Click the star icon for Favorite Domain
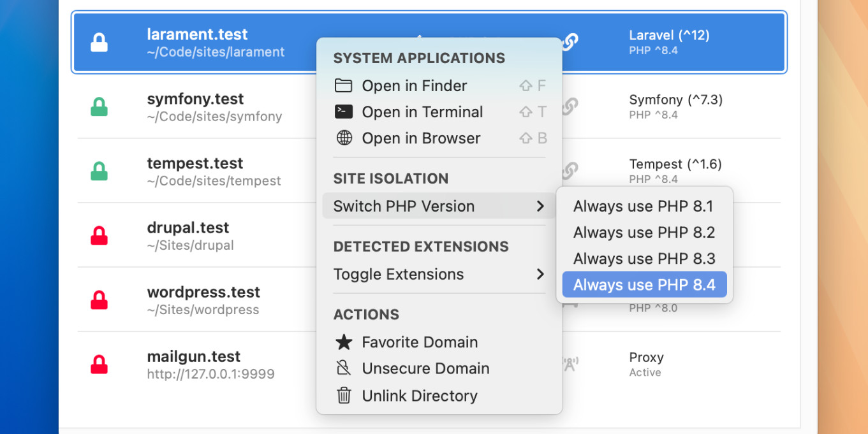This screenshot has height=434, width=868. click(344, 342)
